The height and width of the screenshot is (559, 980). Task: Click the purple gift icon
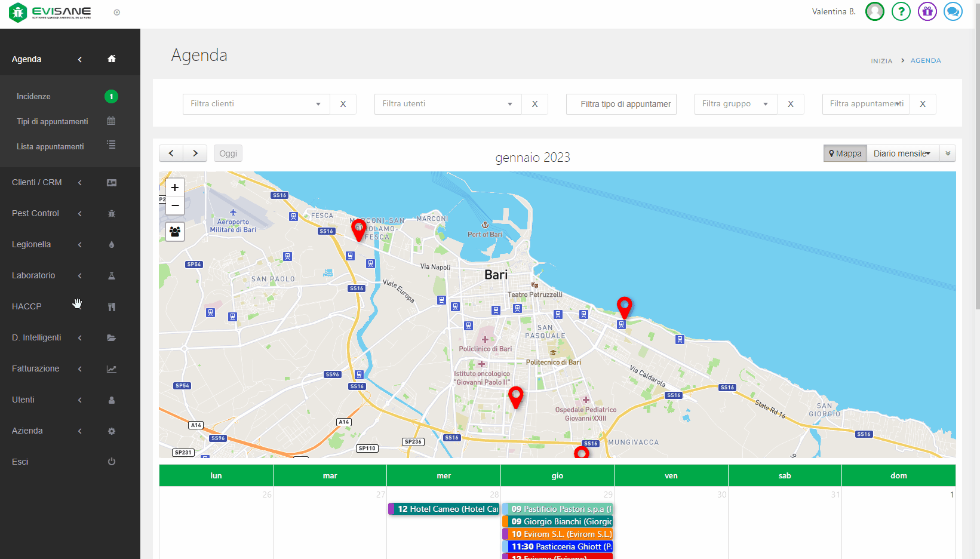coord(927,11)
